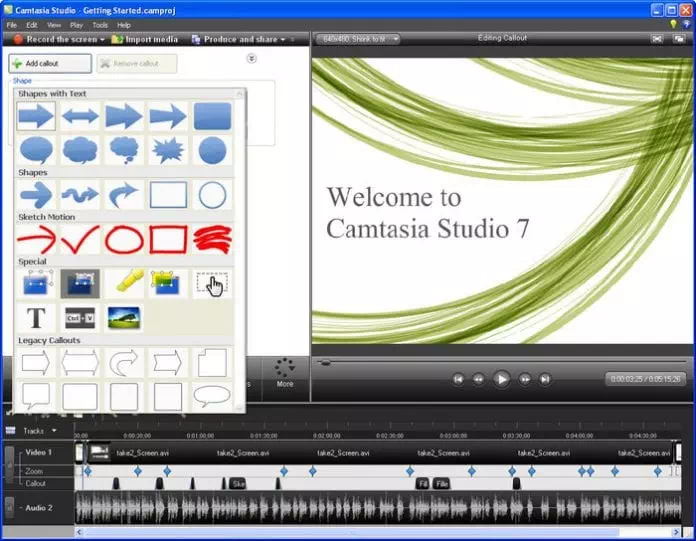Toggle full screen preview mode
696x541 pixels.
tap(657, 39)
